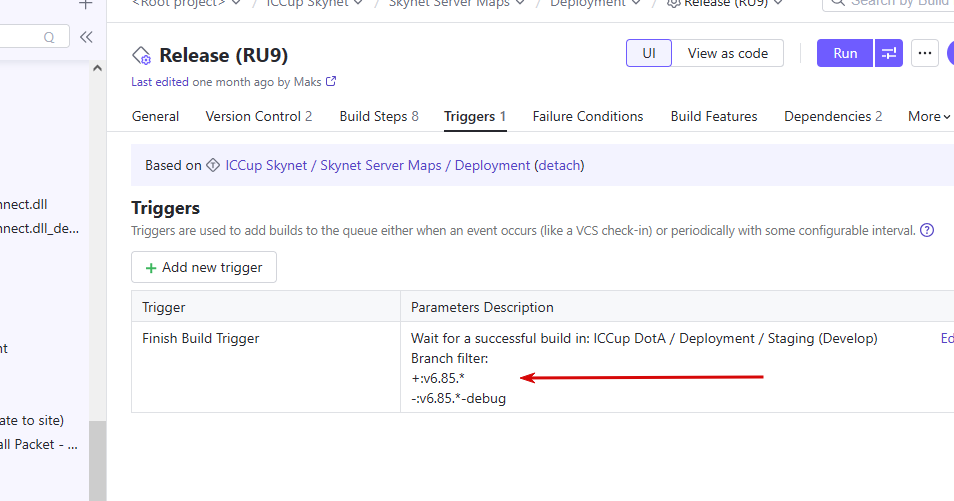
Task: Open the Failure Conditions tab
Action: [588, 116]
